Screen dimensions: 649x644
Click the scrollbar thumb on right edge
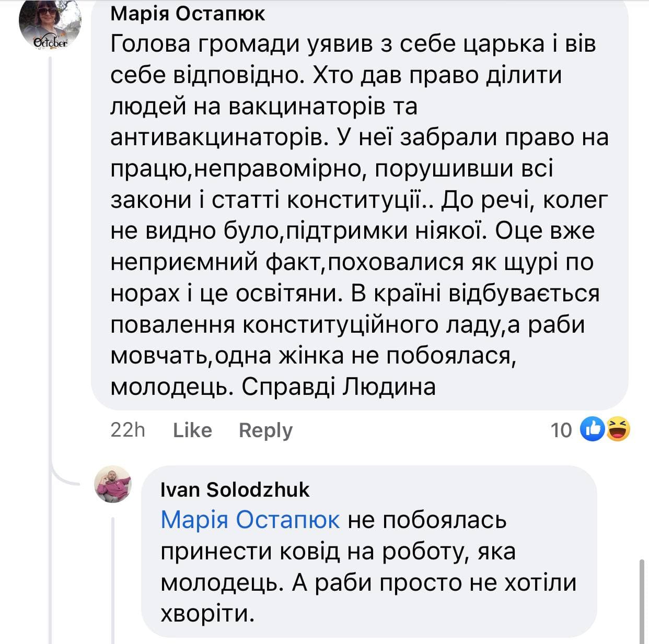642,601
